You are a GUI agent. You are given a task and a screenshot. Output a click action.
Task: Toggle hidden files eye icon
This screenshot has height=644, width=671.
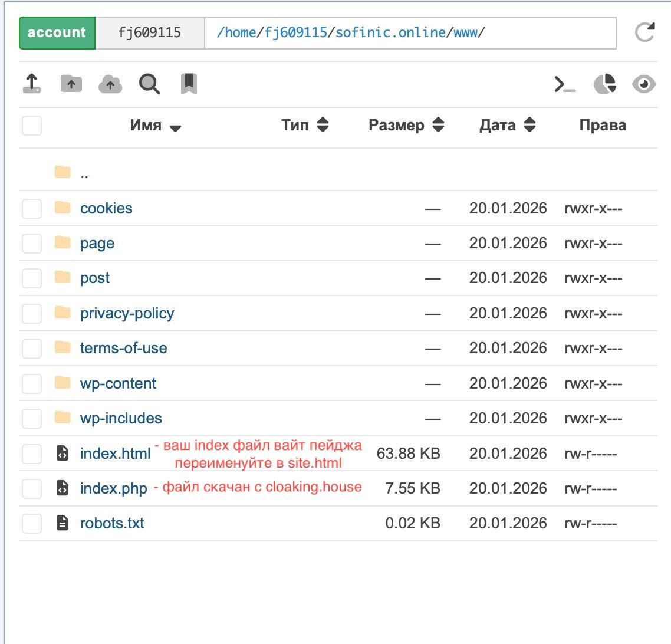(643, 84)
